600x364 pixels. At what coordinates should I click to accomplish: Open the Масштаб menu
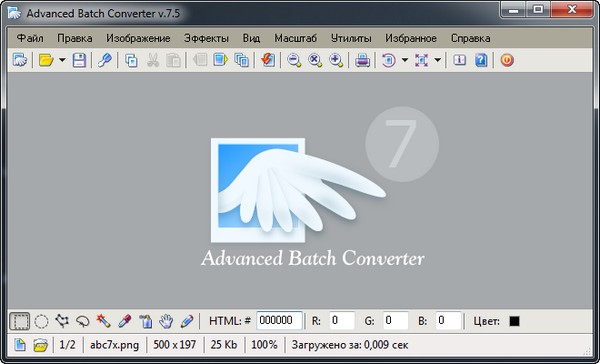pyautogui.click(x=295, y=38)
